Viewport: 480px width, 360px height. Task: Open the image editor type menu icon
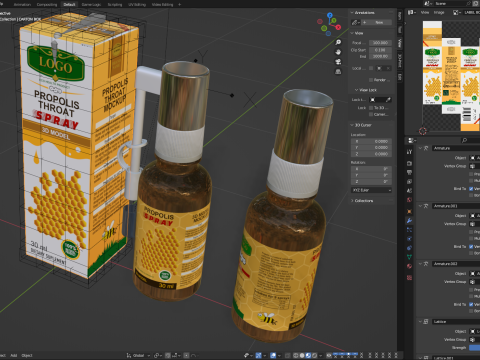click(412, 12)
